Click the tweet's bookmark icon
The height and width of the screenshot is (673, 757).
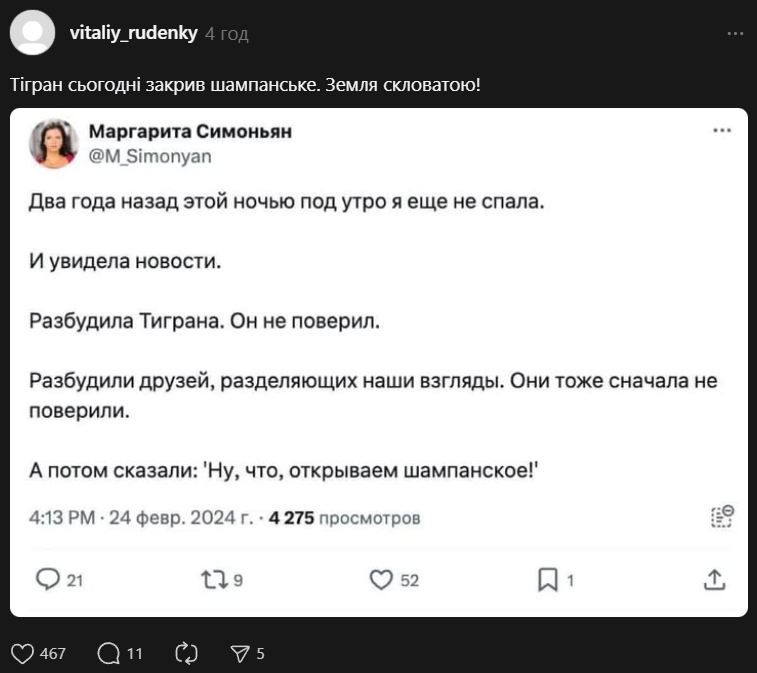click(x=548, y=579)
